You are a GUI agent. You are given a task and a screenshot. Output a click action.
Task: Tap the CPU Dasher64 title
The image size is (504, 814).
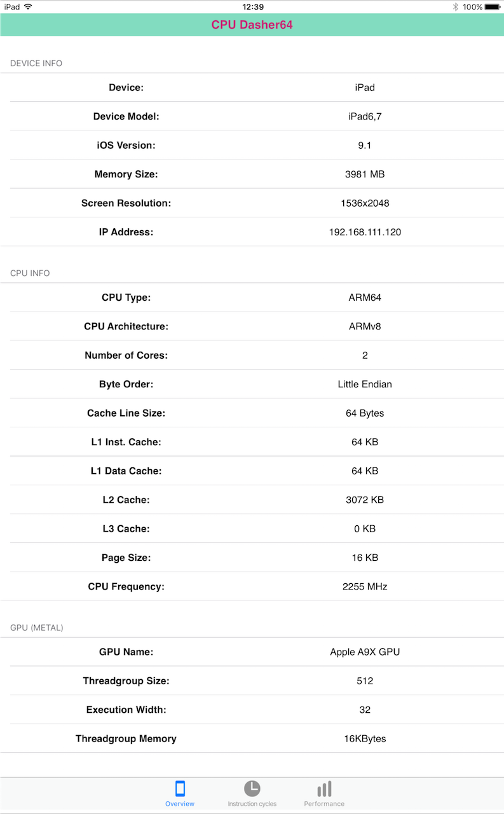(252, 25)
